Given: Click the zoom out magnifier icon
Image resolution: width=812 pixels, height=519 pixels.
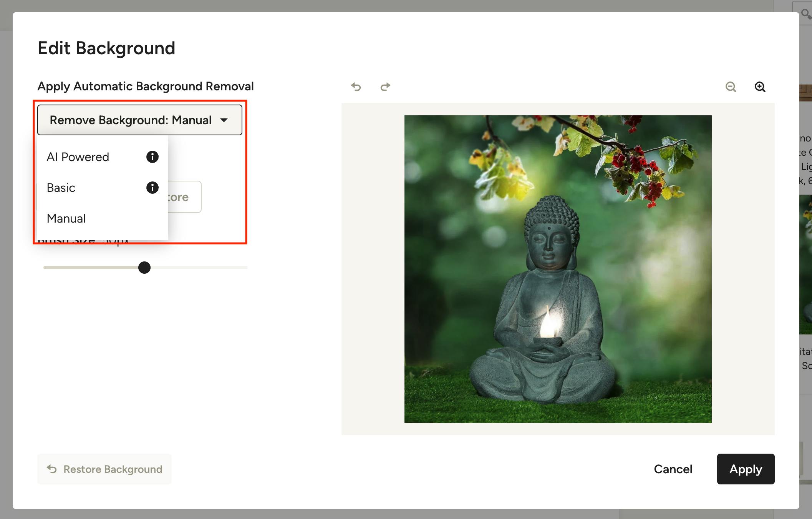Looking at the screenshot, I should click(x=731, y=87).
